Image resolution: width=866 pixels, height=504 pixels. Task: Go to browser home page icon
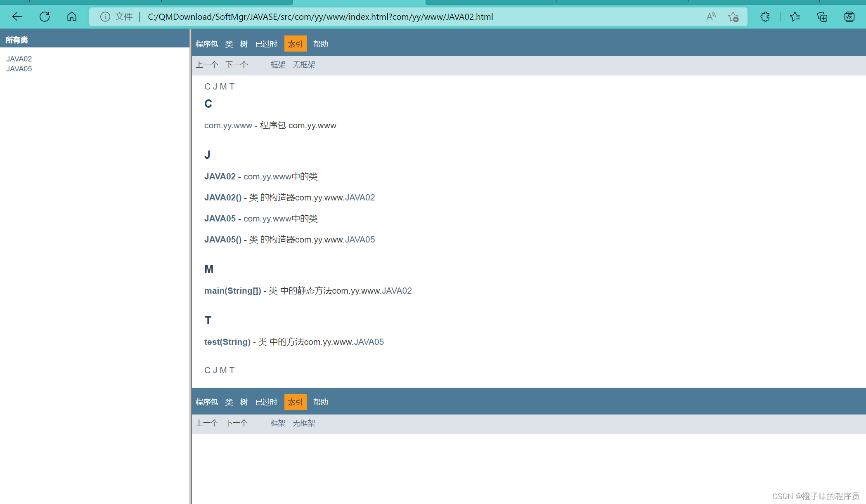pyautogui.click(x=72, y=17)
